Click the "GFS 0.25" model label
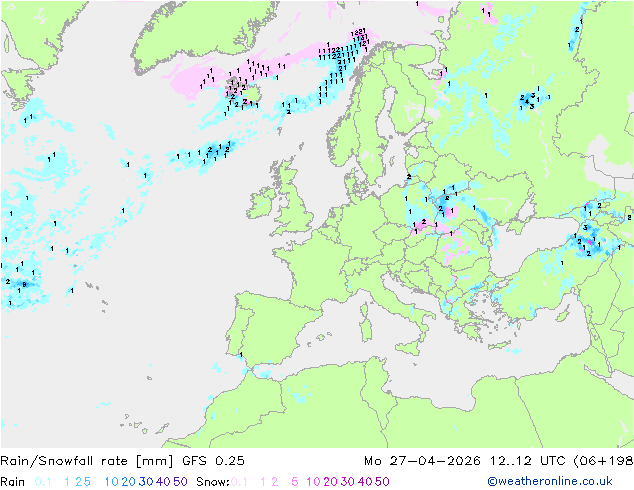The image size is (634, 490). tap(213, 461)
